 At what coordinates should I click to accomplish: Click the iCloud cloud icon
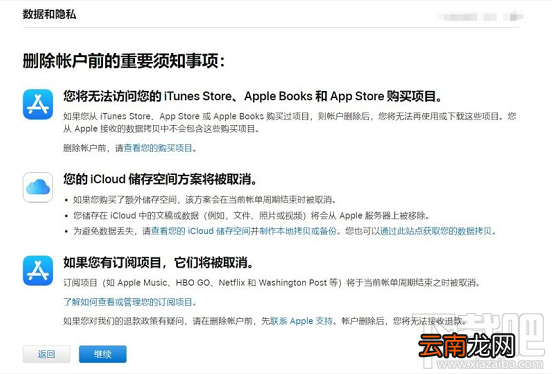(x=38, y=187)
